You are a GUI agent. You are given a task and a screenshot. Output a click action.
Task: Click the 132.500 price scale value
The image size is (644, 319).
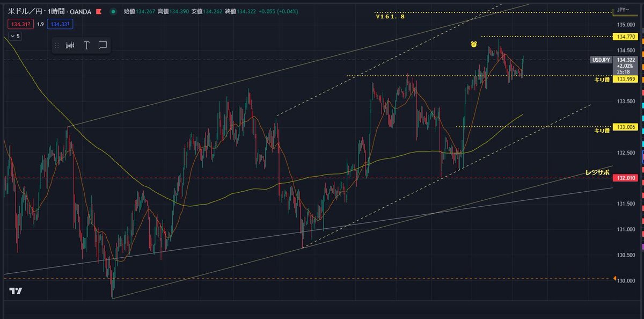[x=626, y=153]
